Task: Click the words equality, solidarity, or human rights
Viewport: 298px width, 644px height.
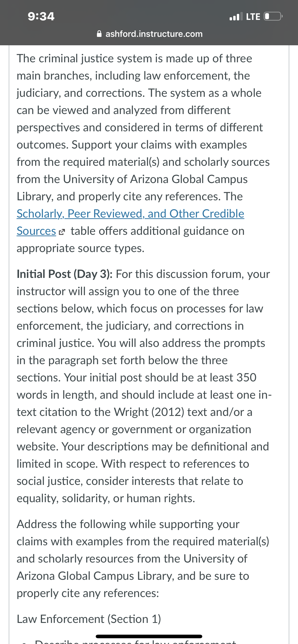Action: pyautogui.click(x=106, y=498)
